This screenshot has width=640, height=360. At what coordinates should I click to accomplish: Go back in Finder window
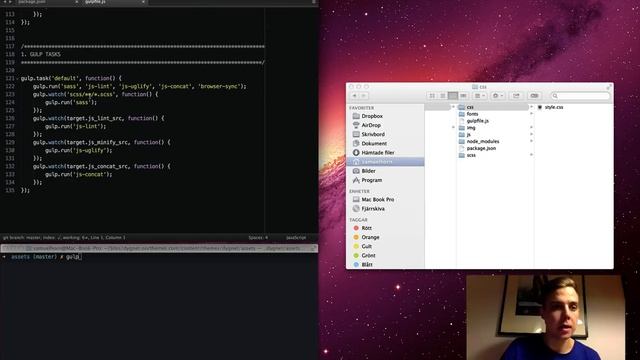point(355,96)
